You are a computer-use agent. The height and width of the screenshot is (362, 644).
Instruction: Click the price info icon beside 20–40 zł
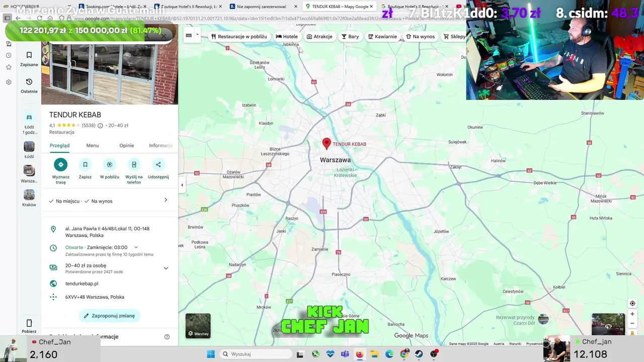100,126
